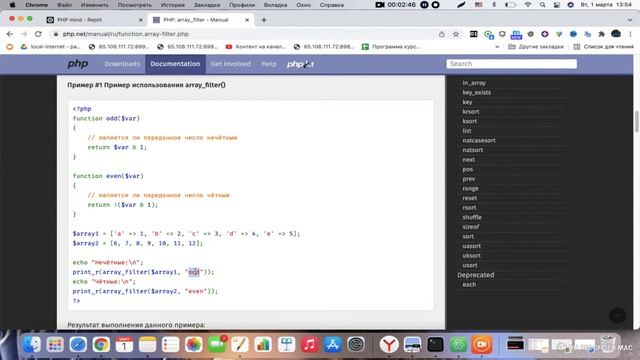Open Google Chrome from the Dock
640x360 pixels.
[x=101, y=345]
